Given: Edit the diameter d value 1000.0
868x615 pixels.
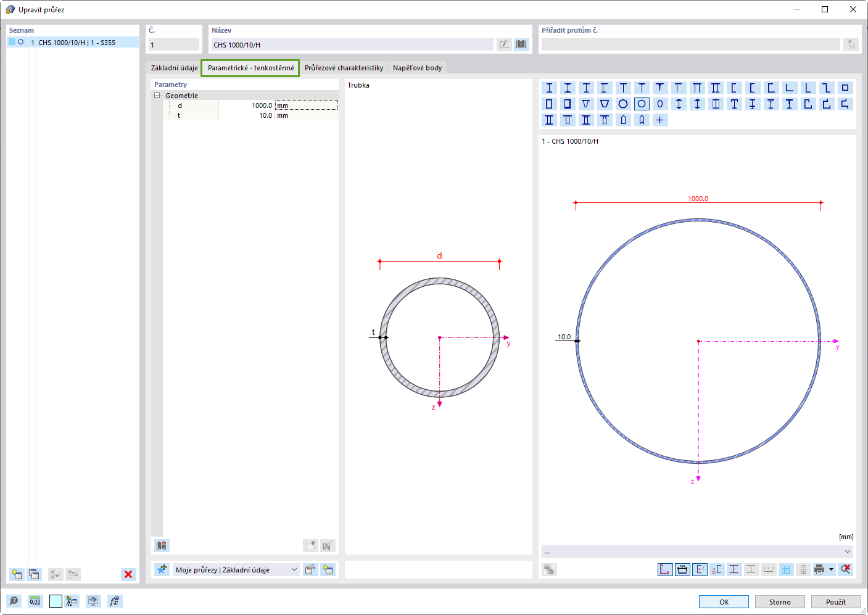Looking at the screenshot, I should pos(246,105).
